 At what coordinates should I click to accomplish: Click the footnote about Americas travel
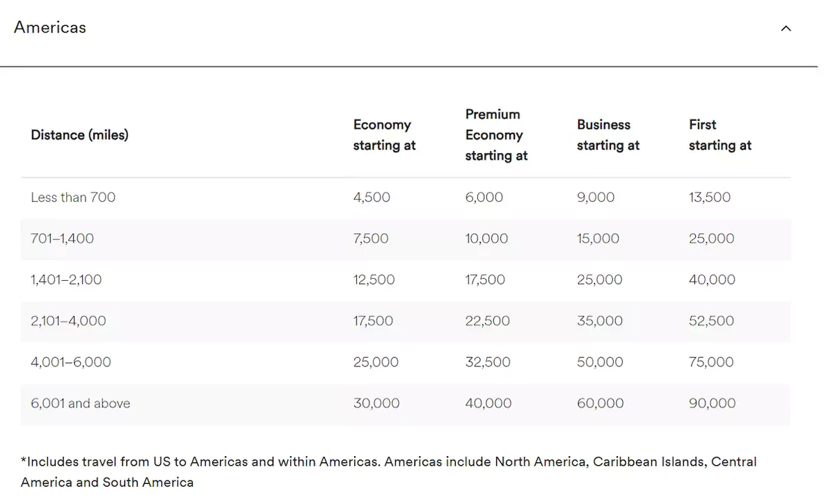pos(388,471)
